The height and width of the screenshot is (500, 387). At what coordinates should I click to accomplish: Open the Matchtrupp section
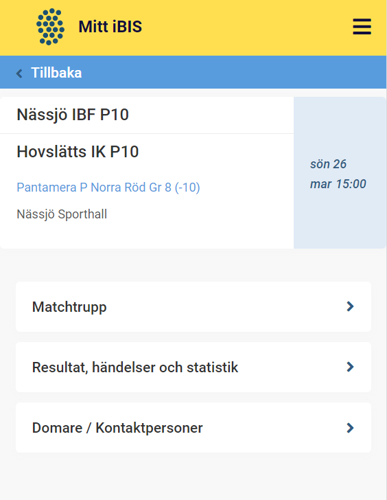193,307
